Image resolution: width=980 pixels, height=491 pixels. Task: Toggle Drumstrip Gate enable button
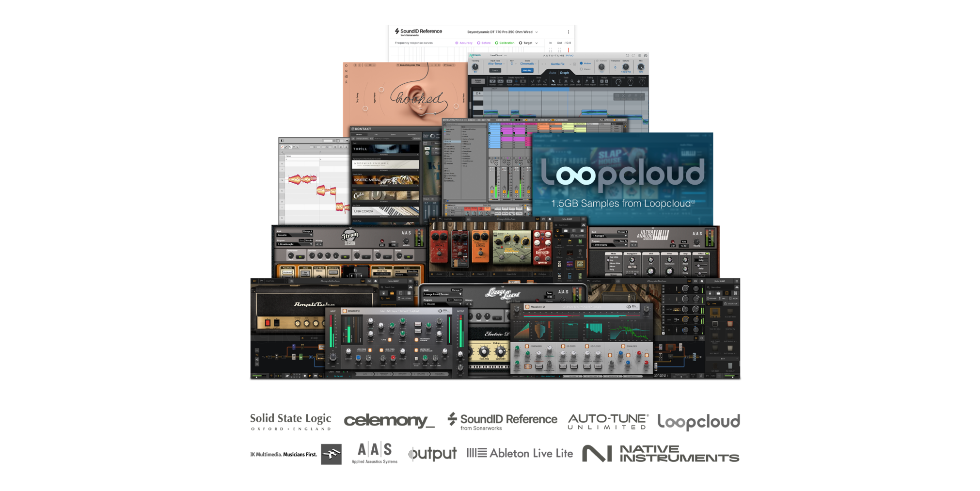pyautogui.click(x=390, y=340)
